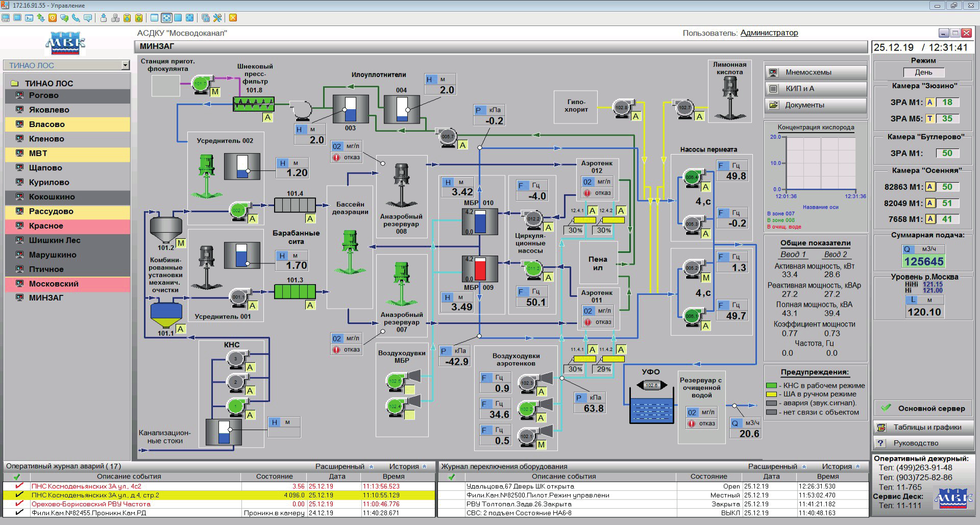This screenshot has width=980, height=525.
Task: Select drum sieve 101.3
Action: coord(295,292)
